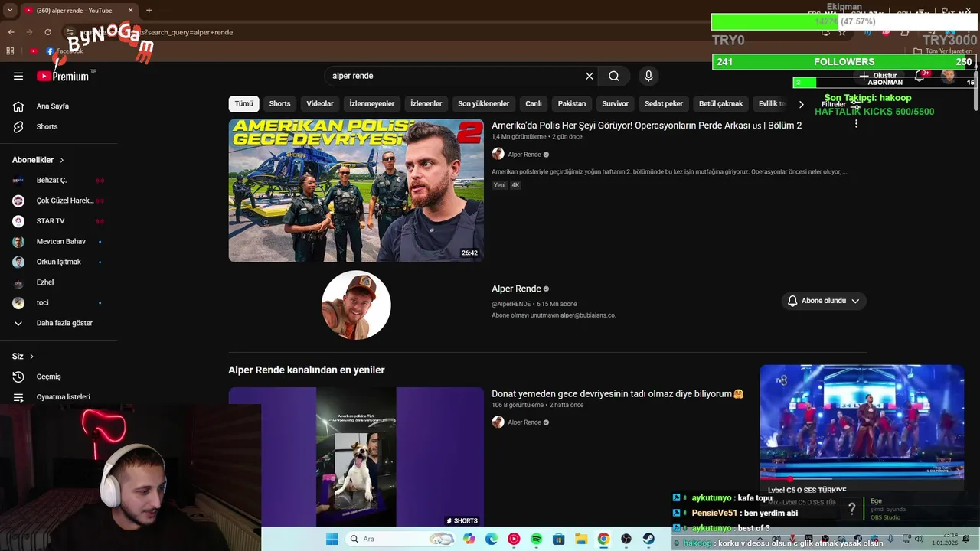The image size is (980, 551).
Task: Open the YouTube Music taskbar icon
Action: [514, 539]
